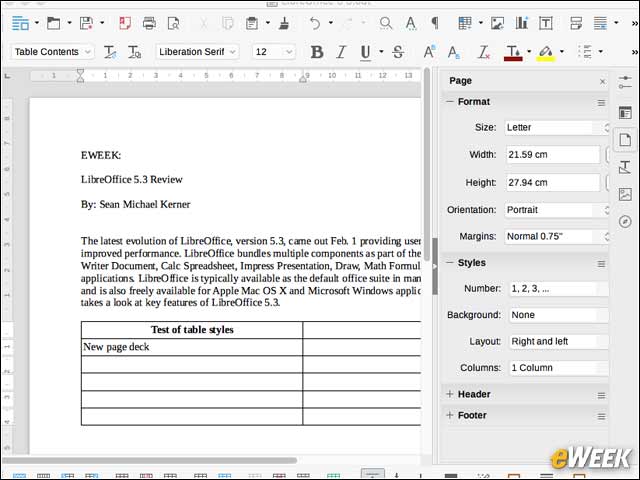This screenshot has width=640, height=480.
Task: Click the Insert Image icon
Action: (x=497, y=23)
